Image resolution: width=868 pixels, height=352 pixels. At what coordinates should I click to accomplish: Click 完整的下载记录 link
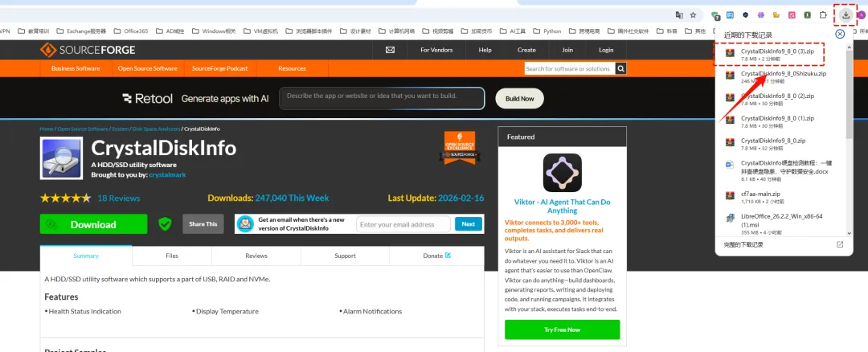[743, 244]
